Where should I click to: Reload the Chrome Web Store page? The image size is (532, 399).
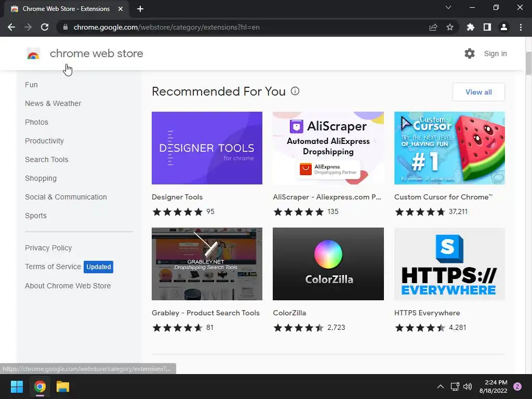pos(45,27)
